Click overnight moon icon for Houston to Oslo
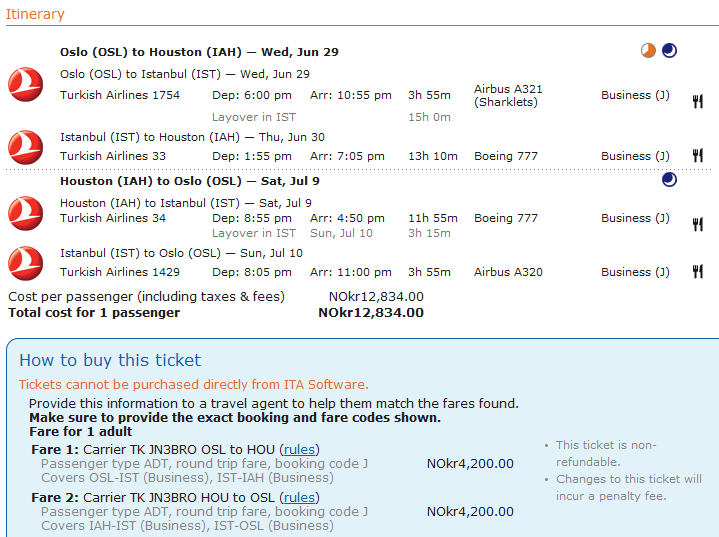 click(669, 180)
